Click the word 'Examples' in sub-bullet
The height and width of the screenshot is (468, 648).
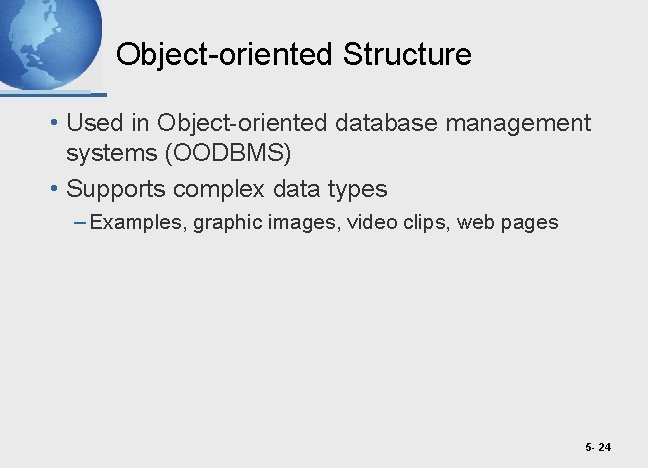(x=134, y=223)
